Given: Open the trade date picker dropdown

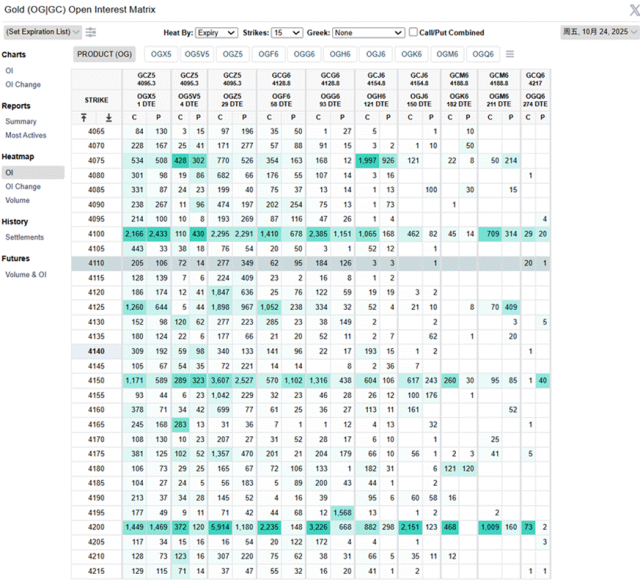Looking at the screenshot, I should [x=597, y=32].
